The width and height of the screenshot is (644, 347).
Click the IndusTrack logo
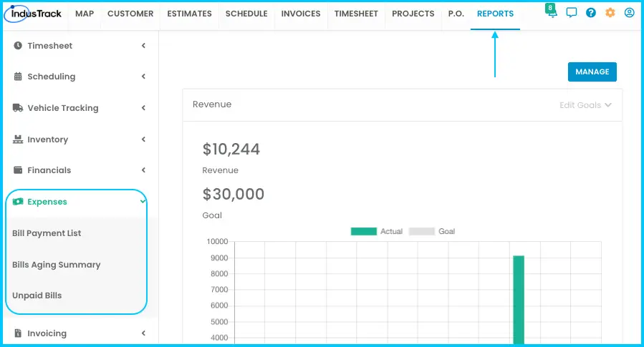(33, 14)
